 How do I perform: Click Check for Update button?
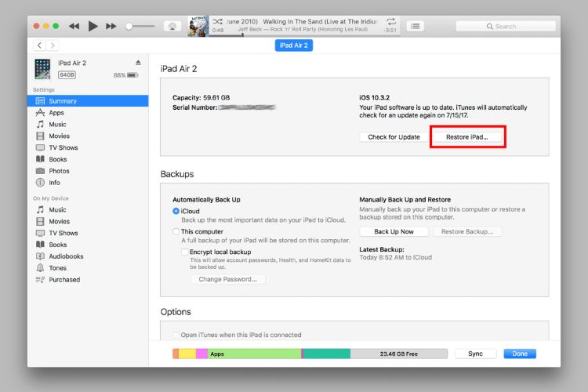[x=394, y=137]
